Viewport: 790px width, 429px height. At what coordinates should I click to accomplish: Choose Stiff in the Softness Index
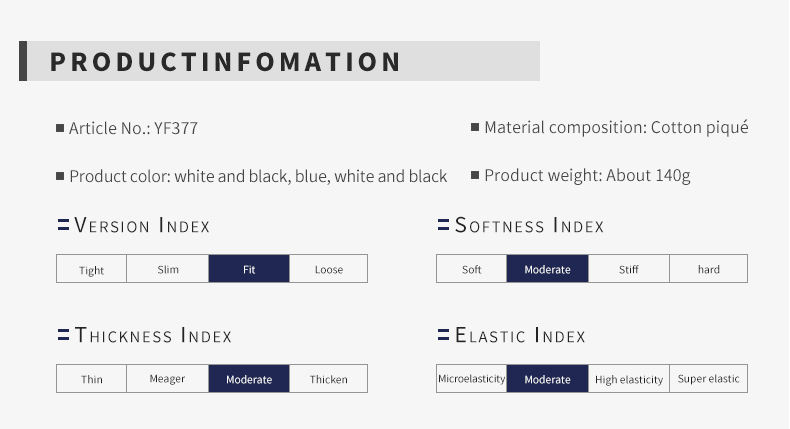pos(629,269)
